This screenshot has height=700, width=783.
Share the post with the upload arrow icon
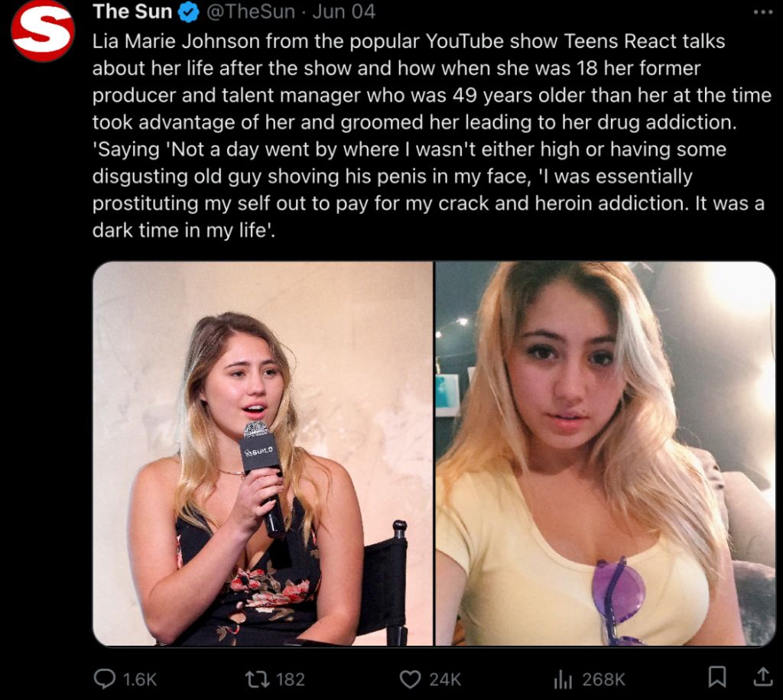coord(762,677)
